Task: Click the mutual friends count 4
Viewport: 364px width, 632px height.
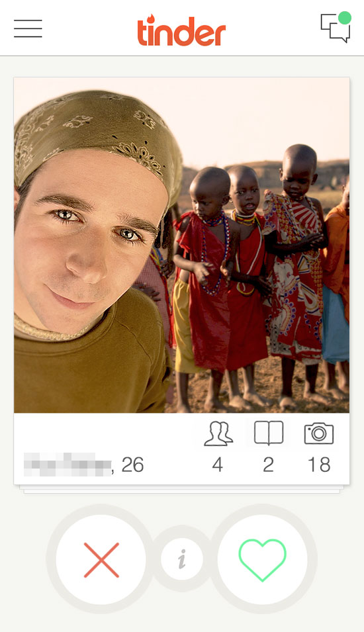Action: (218, 465)
